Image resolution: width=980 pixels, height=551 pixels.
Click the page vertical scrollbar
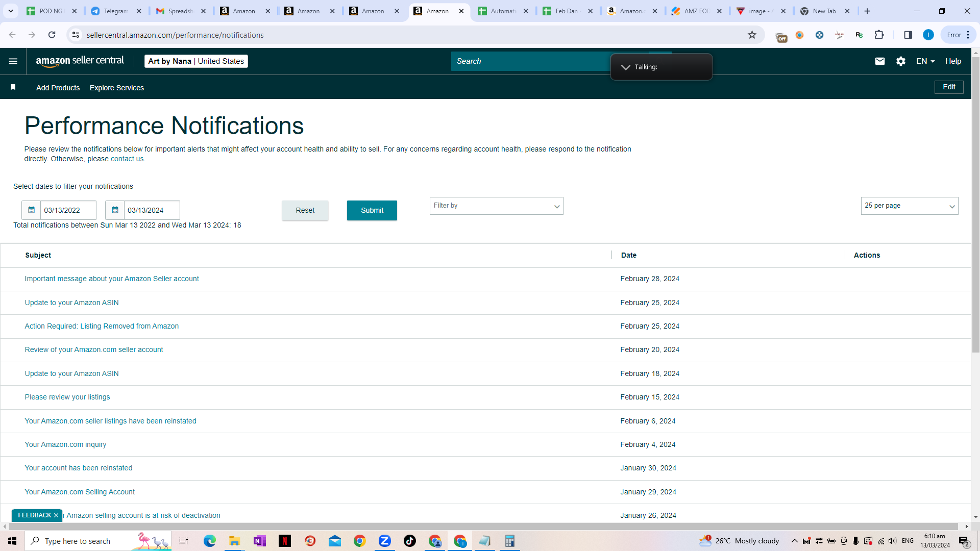pyautogui.click(x=975, y=204)
